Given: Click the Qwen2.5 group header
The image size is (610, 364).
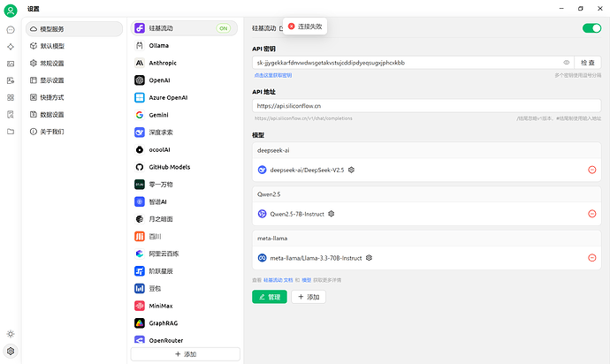Looking at the screenshot, I should coord(427,194).
